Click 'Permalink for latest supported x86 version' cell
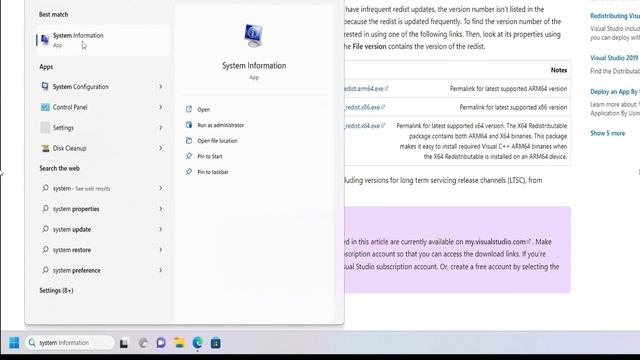 pos(513,107)
